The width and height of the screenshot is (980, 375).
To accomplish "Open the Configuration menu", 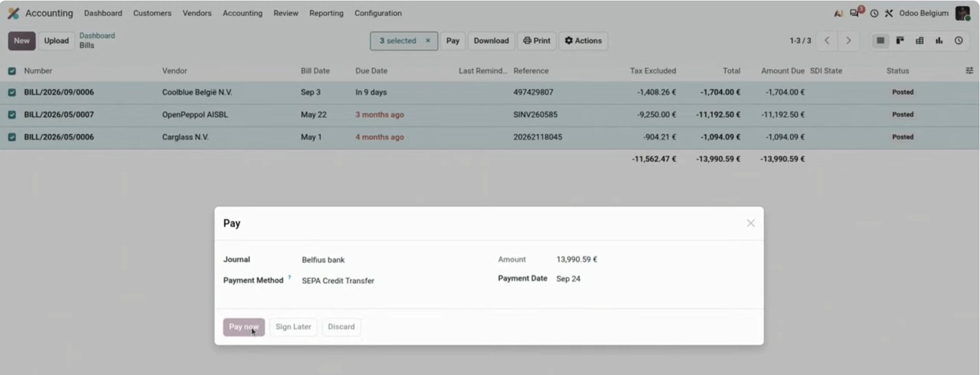I will coord(378,13).
